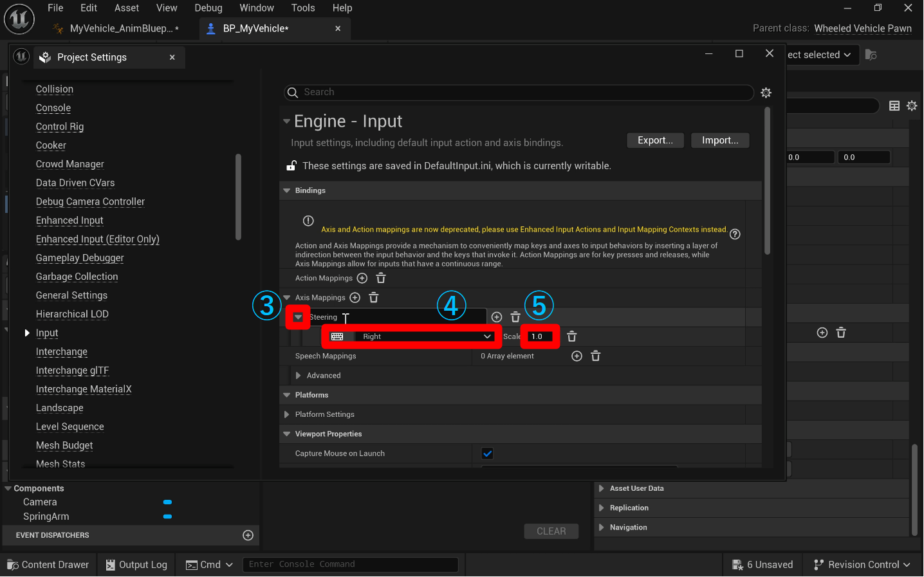Click the Export... button
This screenshot has height=577, width=924.
655,140
